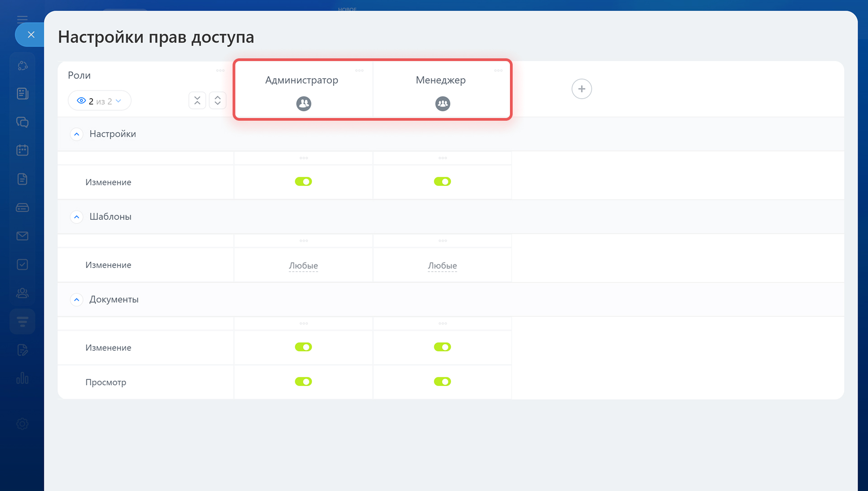Image resolution: width=868 pixels, height=491 pixels.
Task: Close the access rights slider panel
Action: pyautogui.click(x=31, y=35)
